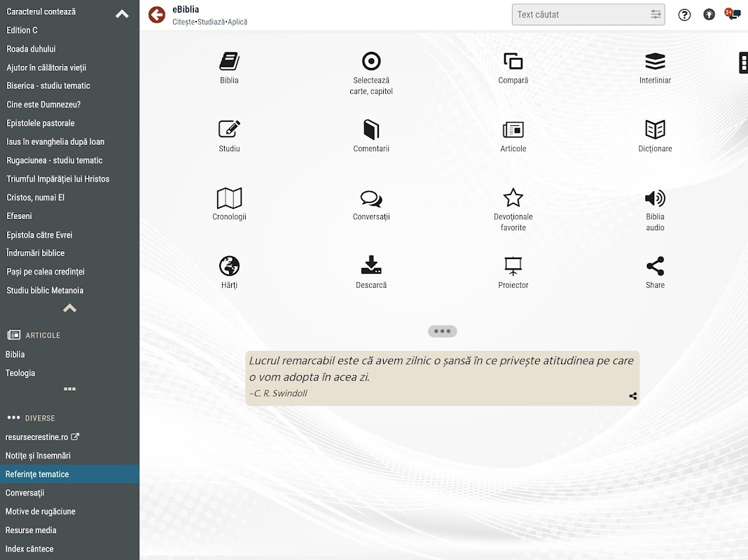
Task: Open Index cântece
Action: pos(29,549)
